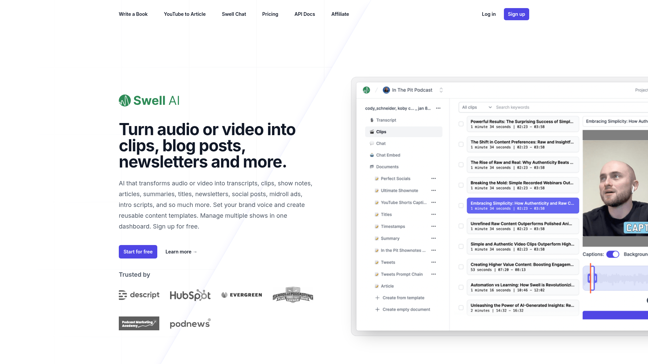Select checkbox for Creating Higher Value Content clip
The image size is (648, 364).
pyautogui.click(x=461, y=267)
